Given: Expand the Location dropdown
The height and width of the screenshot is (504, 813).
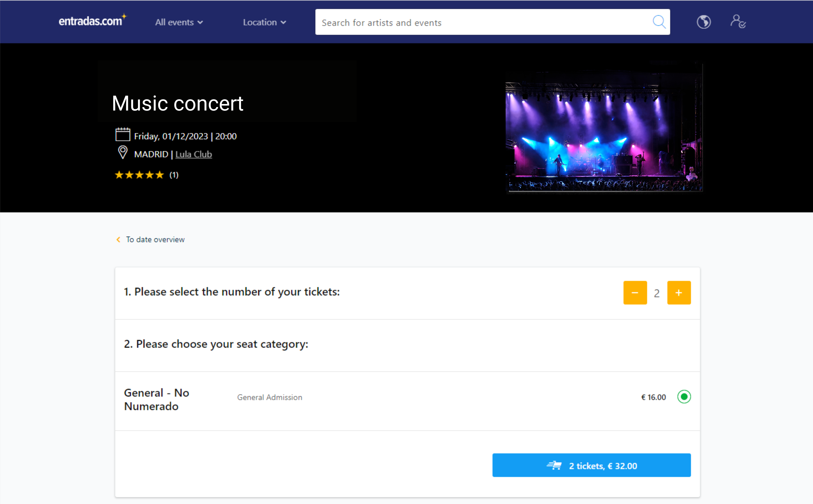Looking at the screenshot, I should [260, 22].
